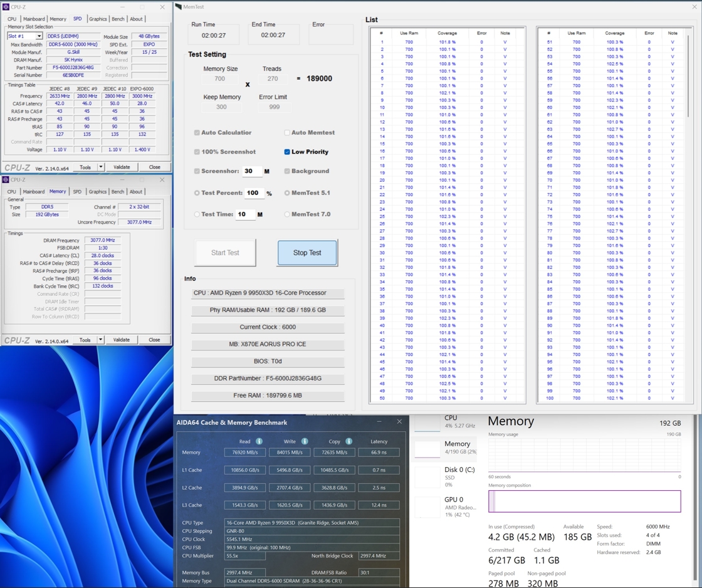Click the Test Time field showing 10
The width and height of the screenshot is (702, 588).
[245, 214]
